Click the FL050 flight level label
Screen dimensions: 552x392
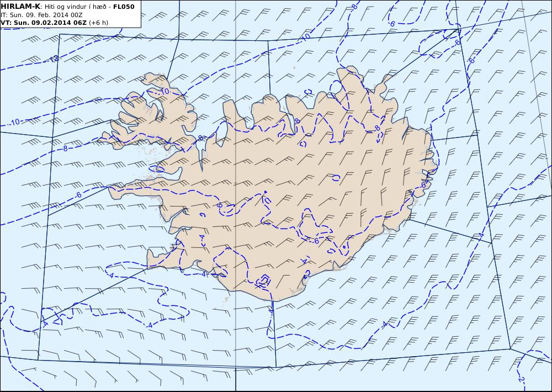pos(124,7)
